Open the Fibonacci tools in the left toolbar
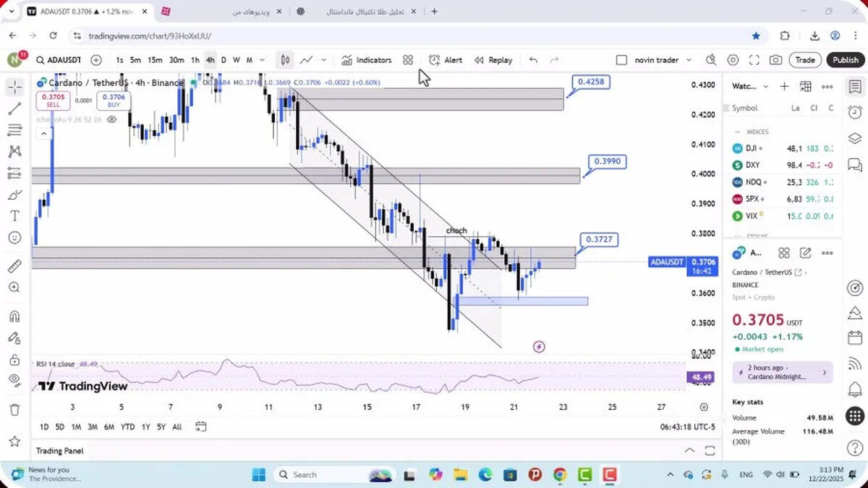The width and height of the screenshot is (868, 488). pyautogui.click(x=14, y=130)
